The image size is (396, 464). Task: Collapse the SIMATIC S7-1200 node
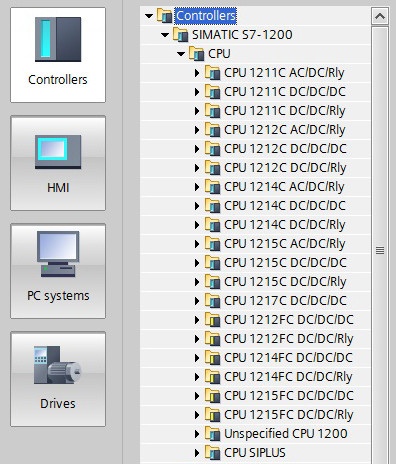tap(165, 35)
